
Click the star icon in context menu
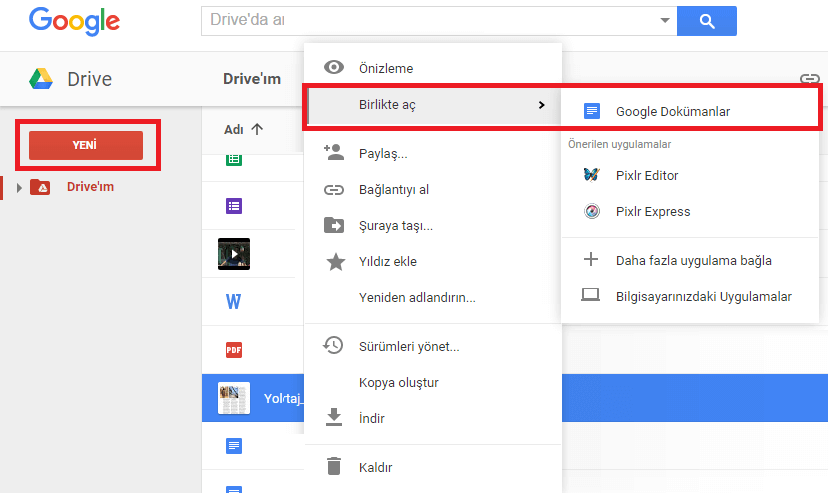[335, 261]
